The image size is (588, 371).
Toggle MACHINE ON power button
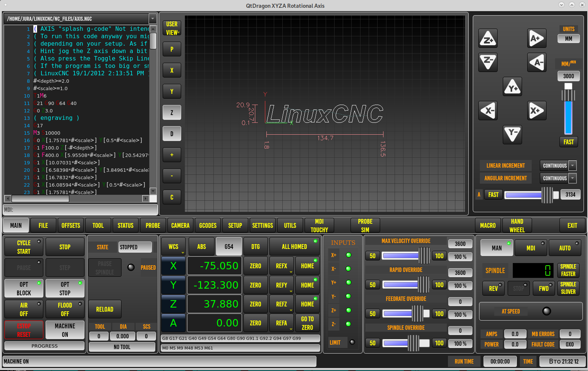tap(65, 330)
